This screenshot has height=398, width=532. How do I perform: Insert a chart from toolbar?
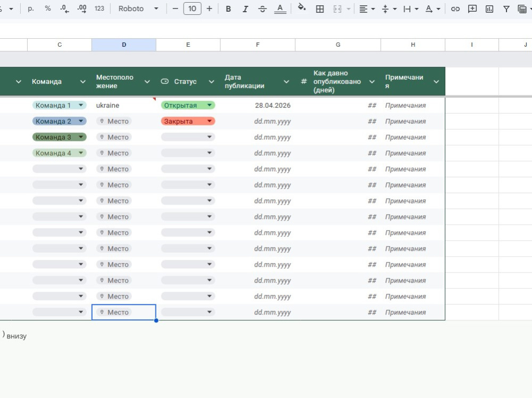pyautogui.click(x=489, y=9)
